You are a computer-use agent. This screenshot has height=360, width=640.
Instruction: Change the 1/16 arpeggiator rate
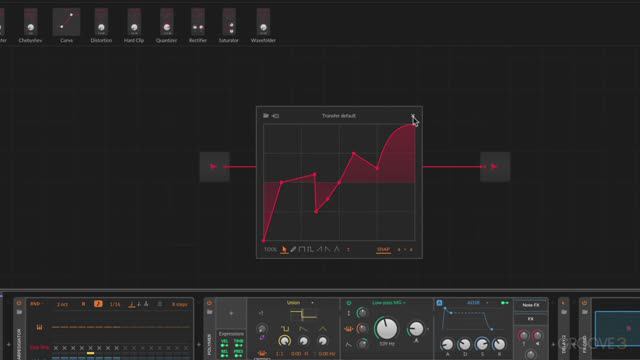click(115, 304)
